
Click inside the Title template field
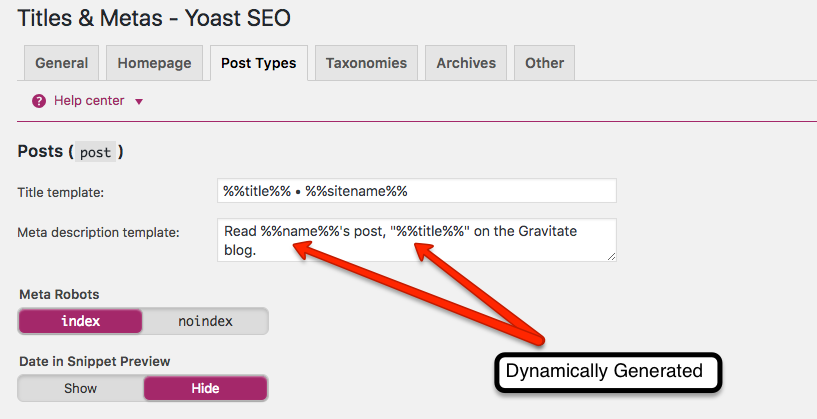pyautogui.click(x=417, y=191)
